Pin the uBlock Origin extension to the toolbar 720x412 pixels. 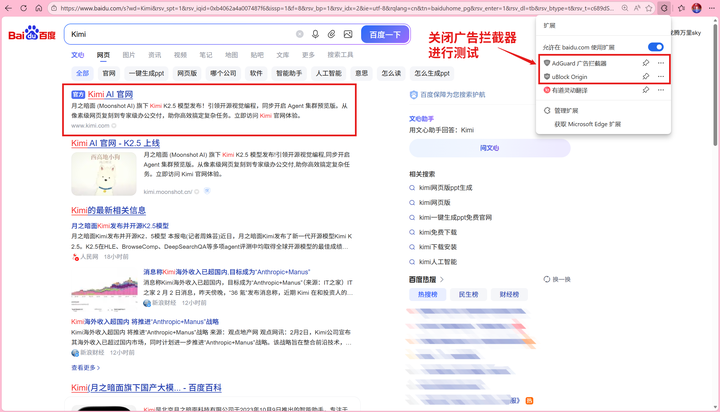646,76
